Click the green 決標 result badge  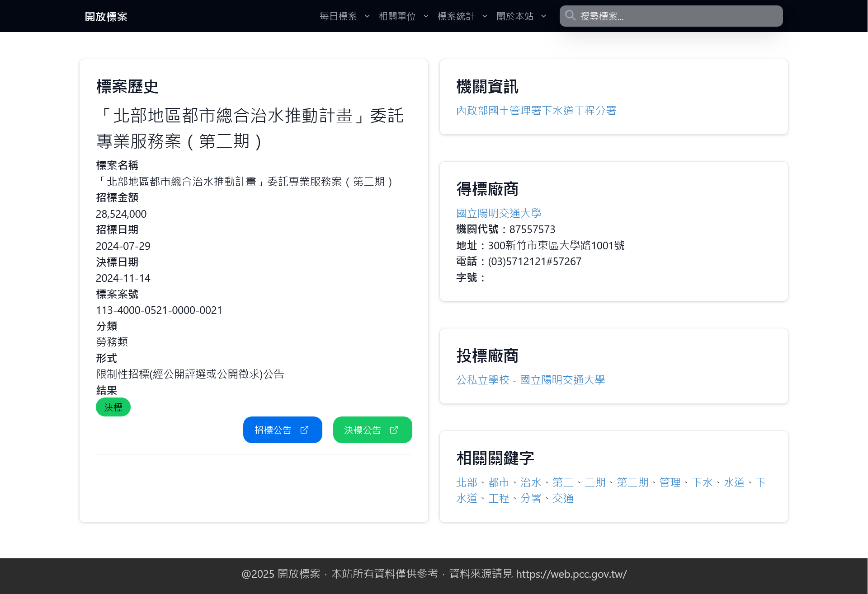coord(113,407)
